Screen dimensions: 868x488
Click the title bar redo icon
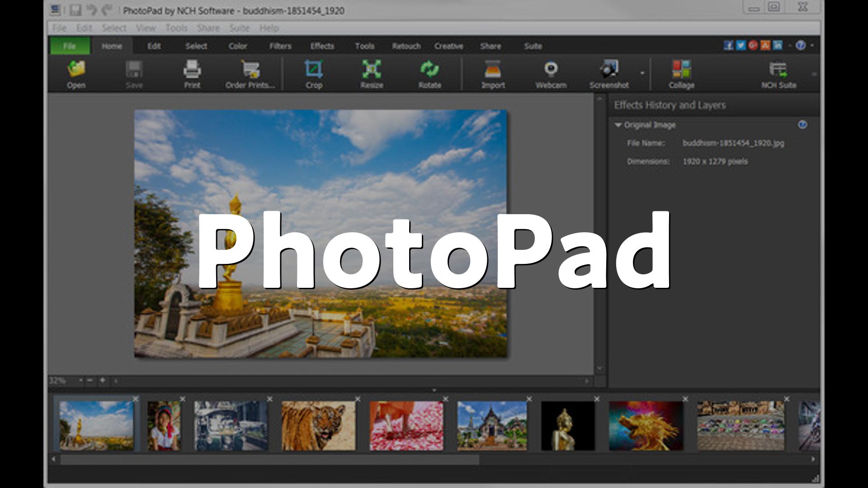107,10
